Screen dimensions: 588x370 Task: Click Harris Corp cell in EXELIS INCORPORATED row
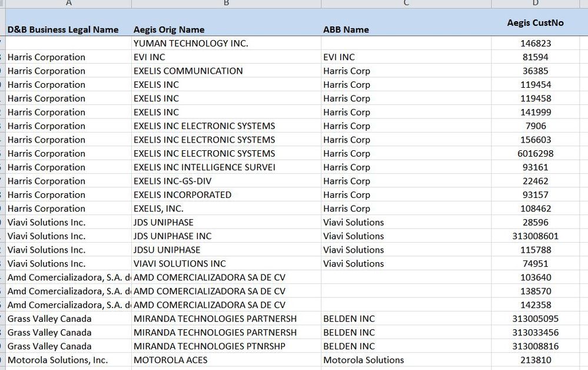(406, 195)
